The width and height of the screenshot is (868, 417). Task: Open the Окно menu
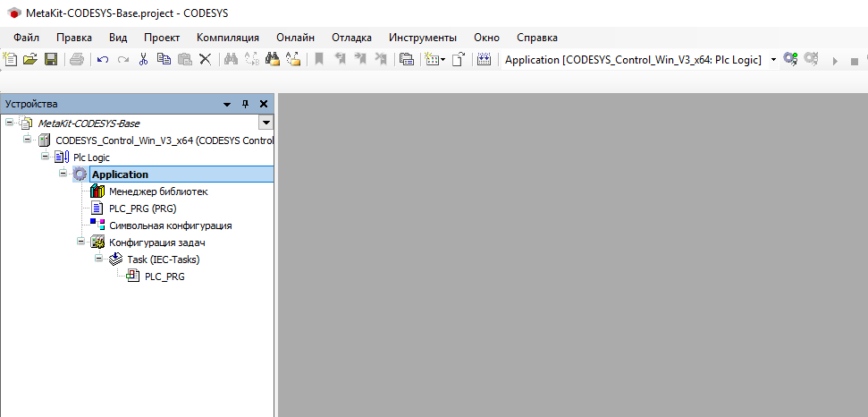486,38
